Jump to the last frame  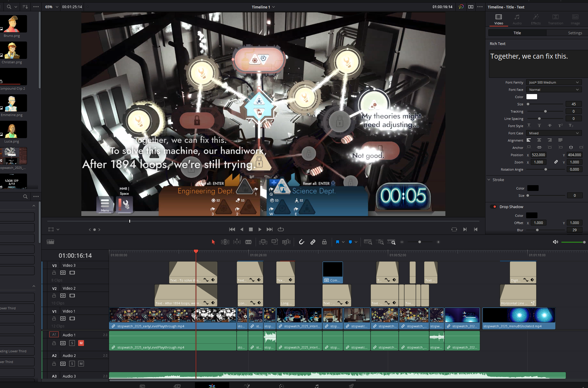[270, 229]
